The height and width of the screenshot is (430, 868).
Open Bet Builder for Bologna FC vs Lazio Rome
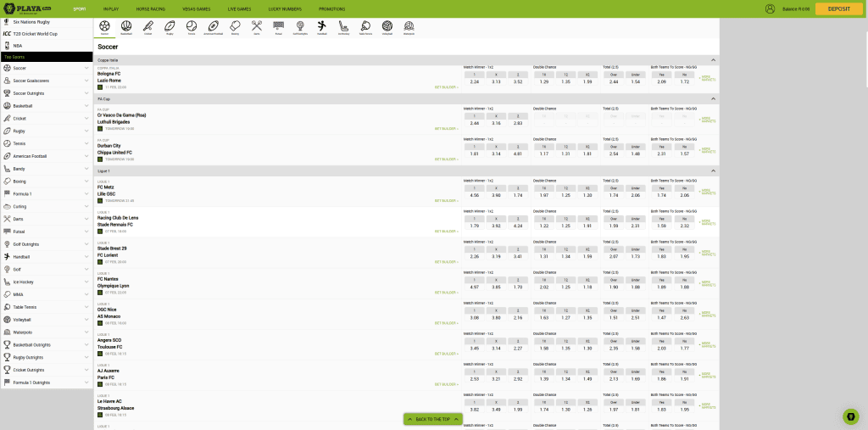tap(446, 87)
